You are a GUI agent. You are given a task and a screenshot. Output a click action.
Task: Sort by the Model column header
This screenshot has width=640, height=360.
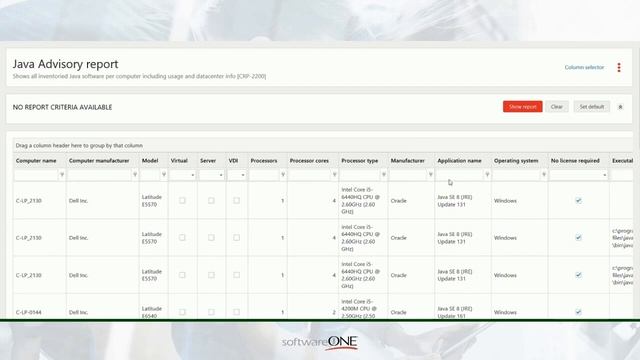point(150,161)
